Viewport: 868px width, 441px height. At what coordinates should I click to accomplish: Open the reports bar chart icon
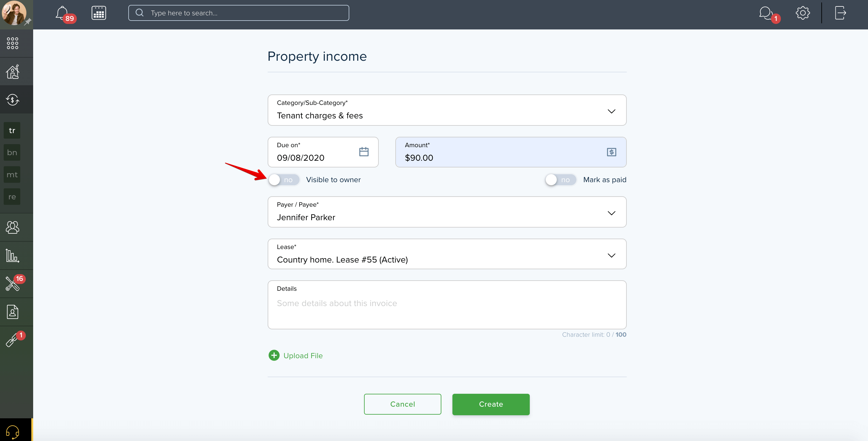click(x=13, y=255)
